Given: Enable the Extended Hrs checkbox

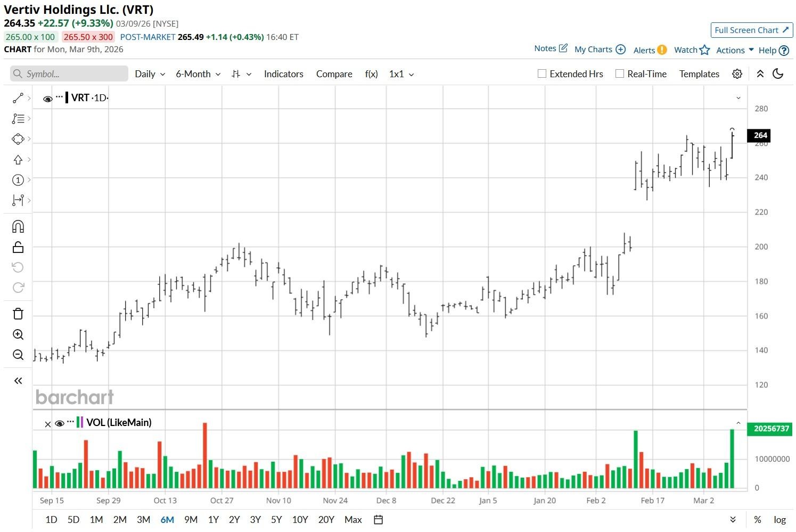Looking at the screenshot, I should (x=542, y=74).
